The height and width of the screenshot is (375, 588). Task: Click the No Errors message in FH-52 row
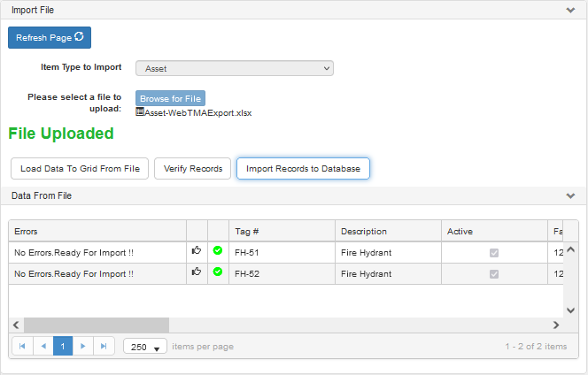pos(73,274)
